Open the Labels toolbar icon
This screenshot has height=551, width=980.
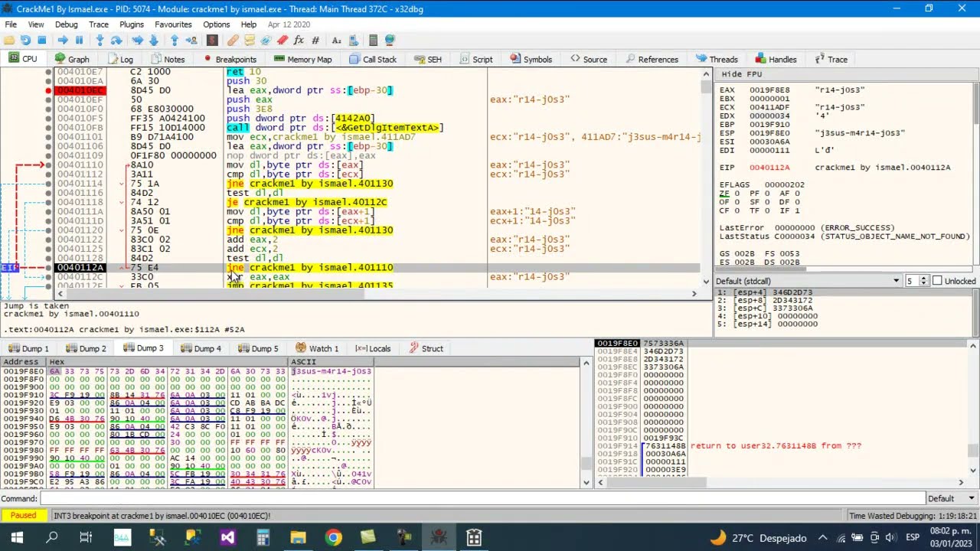coord(266,40)
